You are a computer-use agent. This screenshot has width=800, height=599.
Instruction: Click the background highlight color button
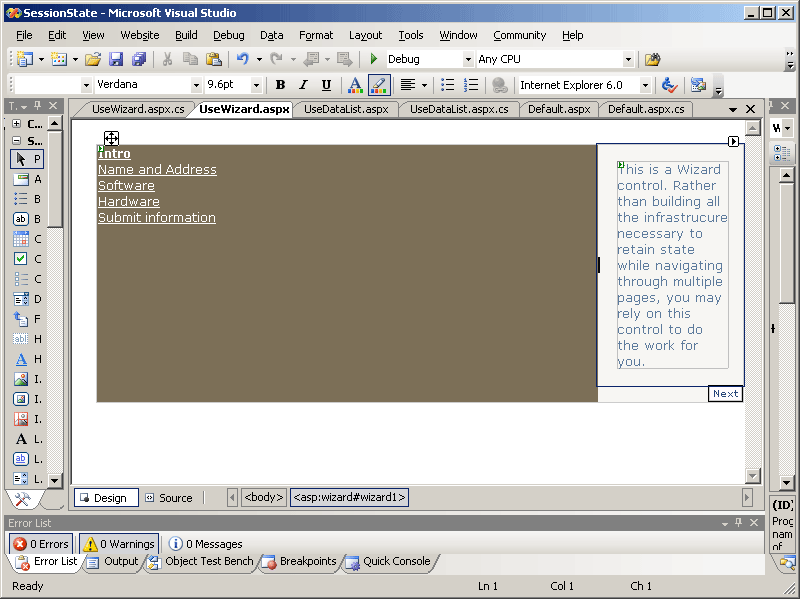[x=379, y=85]
